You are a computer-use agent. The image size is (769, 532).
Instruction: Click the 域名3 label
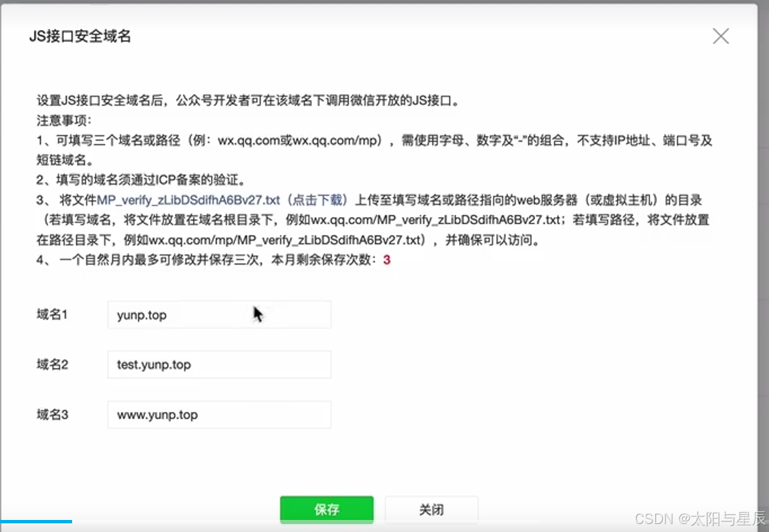pyautogui.click(x=51, y=415)
